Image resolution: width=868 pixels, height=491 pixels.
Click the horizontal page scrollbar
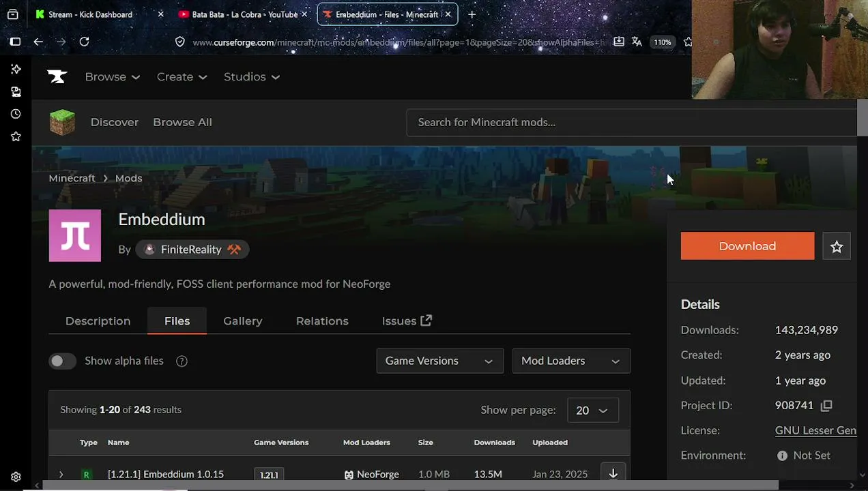[x=411, y=486]
